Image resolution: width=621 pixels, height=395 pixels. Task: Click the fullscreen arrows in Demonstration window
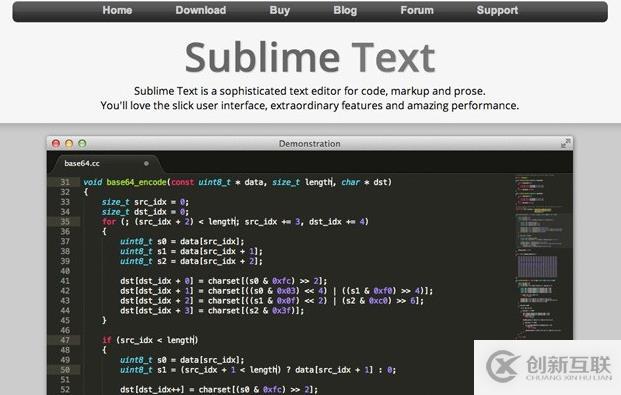[x=566, y=143]
